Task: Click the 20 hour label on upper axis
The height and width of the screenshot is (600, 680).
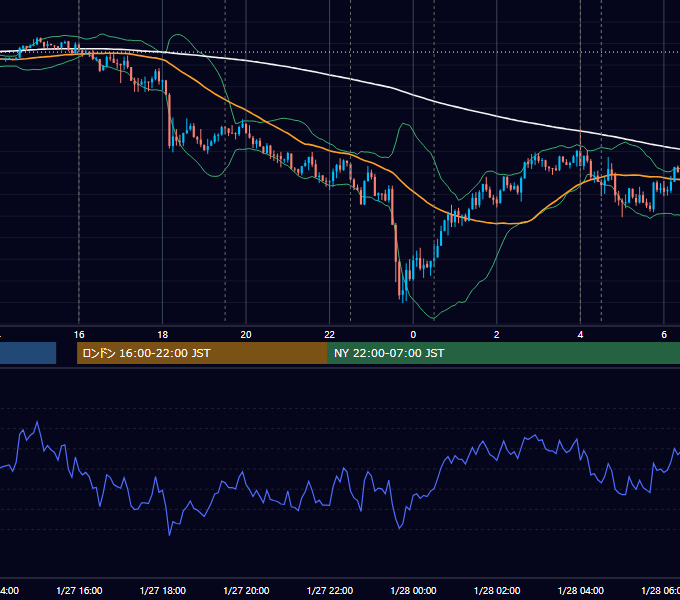Action: click(x=246, y=335)
